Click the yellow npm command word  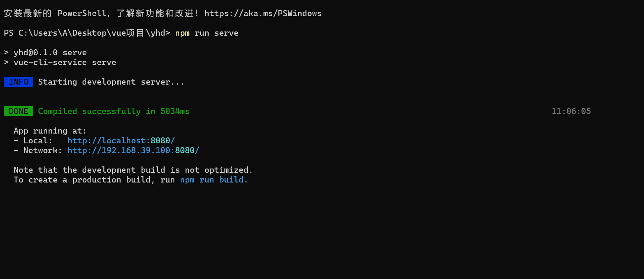(182, 33)
